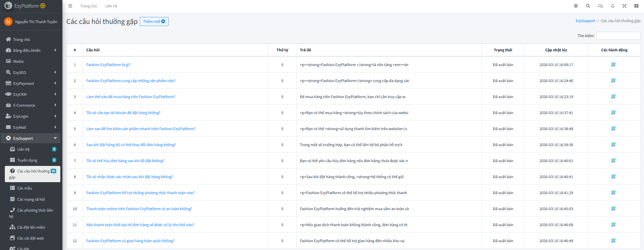Image resolution: width=644 pixels, height=250 pixels.
Task: Click the action icon for FAQ row 1
Action: (x=613, y=65)
